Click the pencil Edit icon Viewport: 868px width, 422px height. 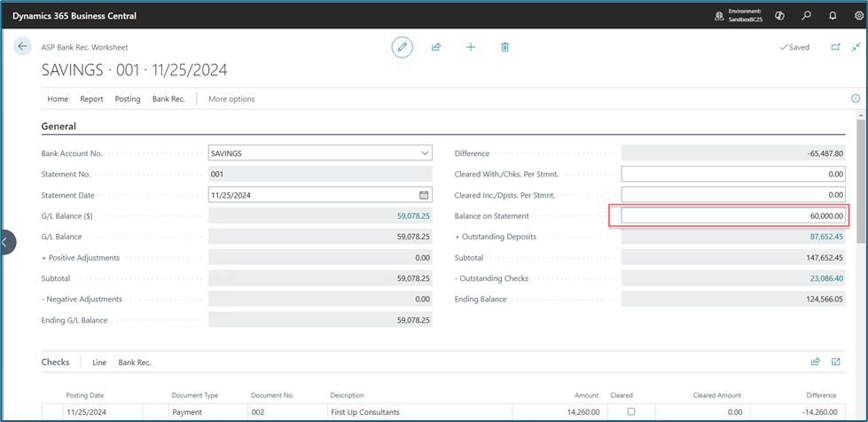(x=402, y=47)
